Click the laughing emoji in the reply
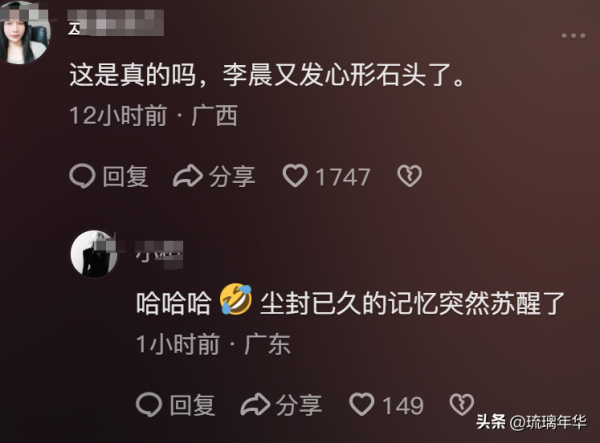Viewport: 600px width, 443px height. coord(236,299)
